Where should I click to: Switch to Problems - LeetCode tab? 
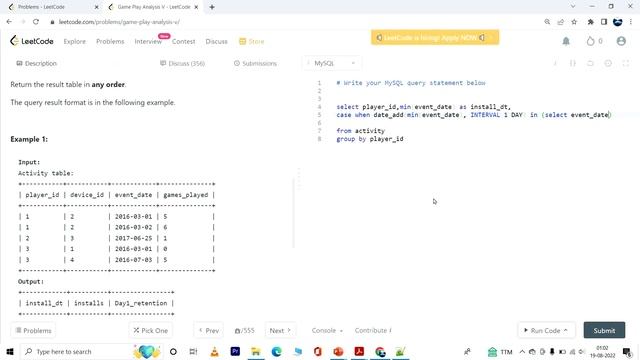(x=52, y=7)
